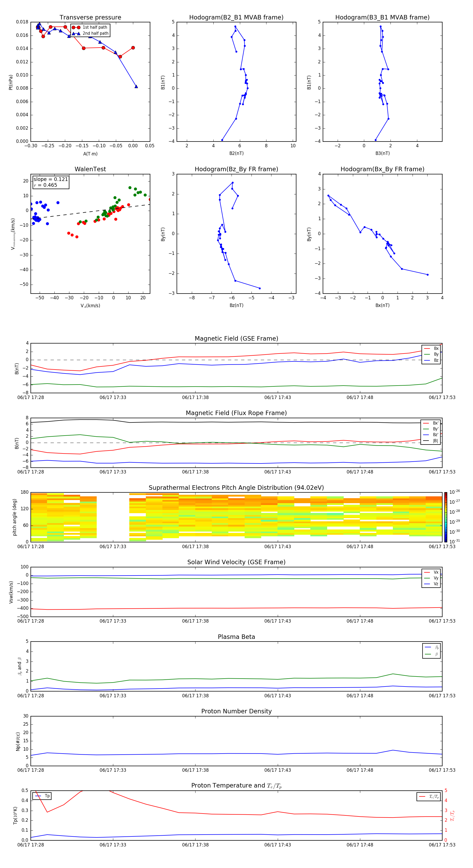This screenshot has height=868, width=473.
Task: Click '1st half path' legend entry
Action: tap(90, 27)
